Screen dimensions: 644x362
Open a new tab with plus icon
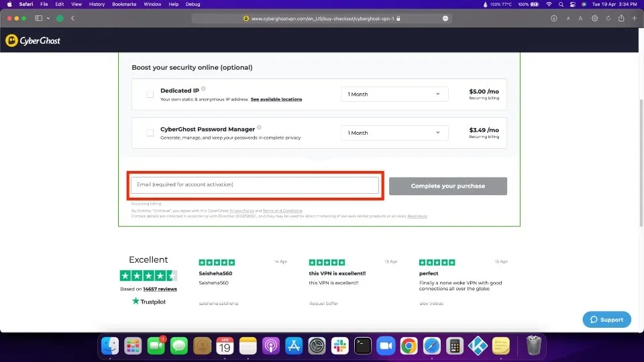pyautogui.click(x=635, y=18)
